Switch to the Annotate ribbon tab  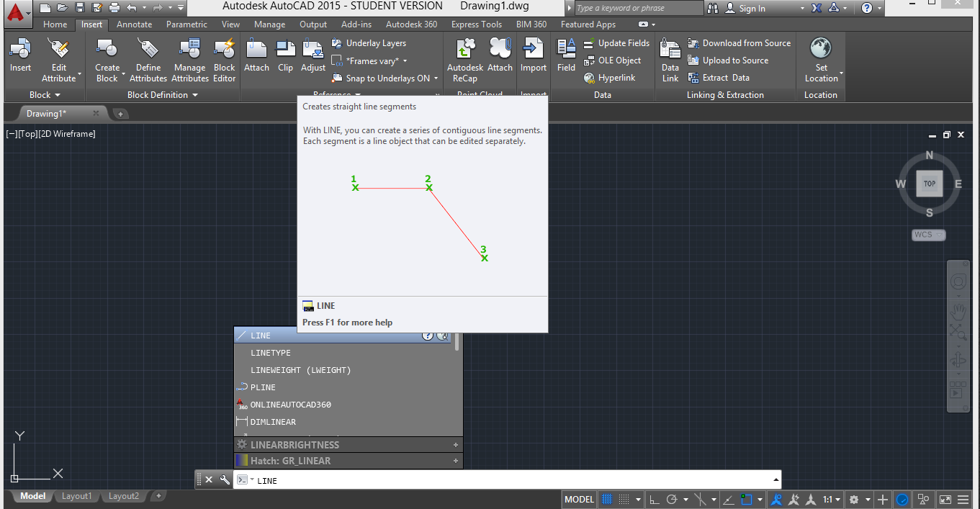click(135, 24)
